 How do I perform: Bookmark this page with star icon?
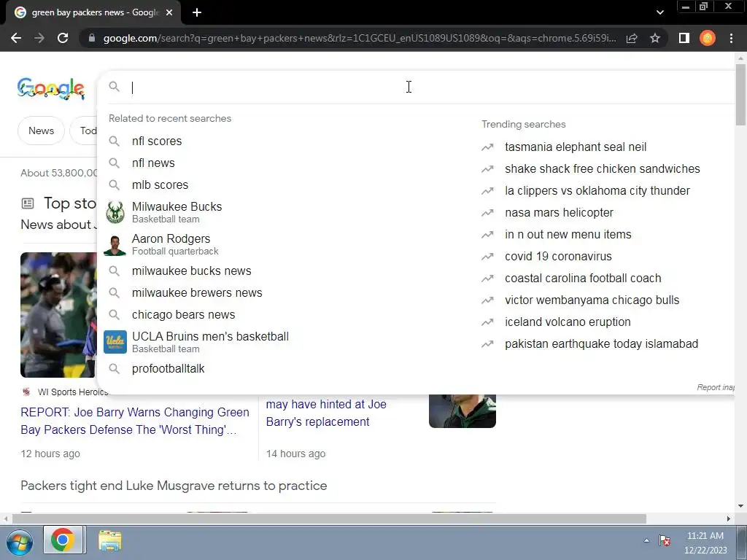[655, 38]
